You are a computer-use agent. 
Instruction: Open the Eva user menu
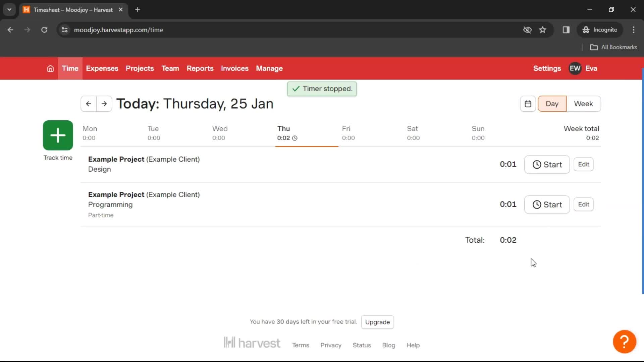[x=591, y=68]
